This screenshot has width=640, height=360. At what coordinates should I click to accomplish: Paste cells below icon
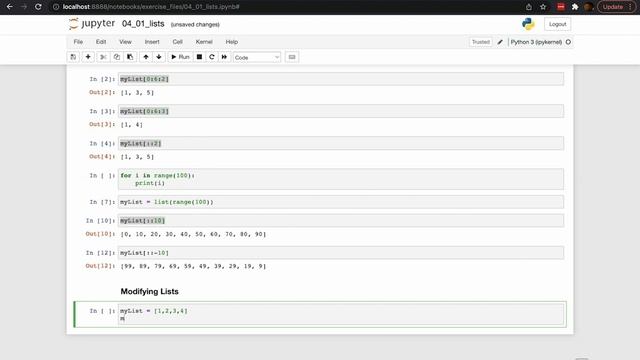[130, 57]
